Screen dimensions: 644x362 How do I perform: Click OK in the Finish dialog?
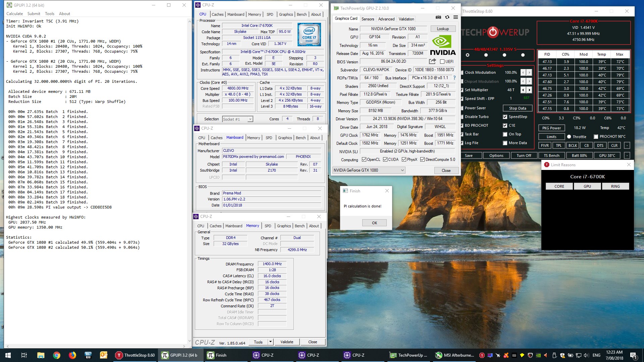click(374, 223)
